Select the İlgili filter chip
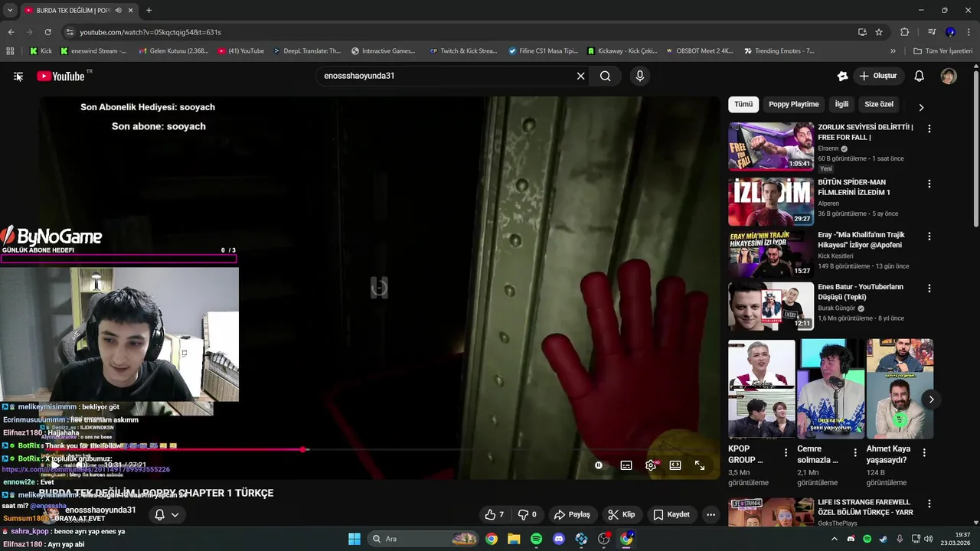This screenshot has width=980, height=551. [841, 104]
